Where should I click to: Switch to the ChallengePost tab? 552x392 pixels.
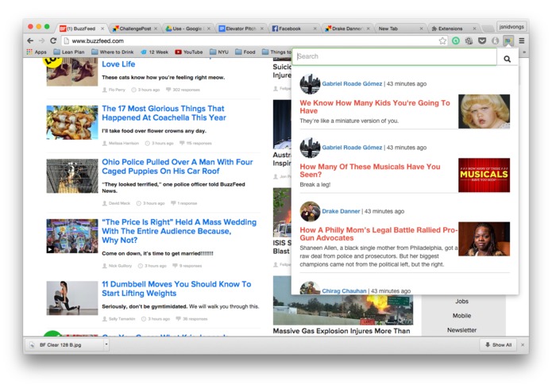coord(135,29)
